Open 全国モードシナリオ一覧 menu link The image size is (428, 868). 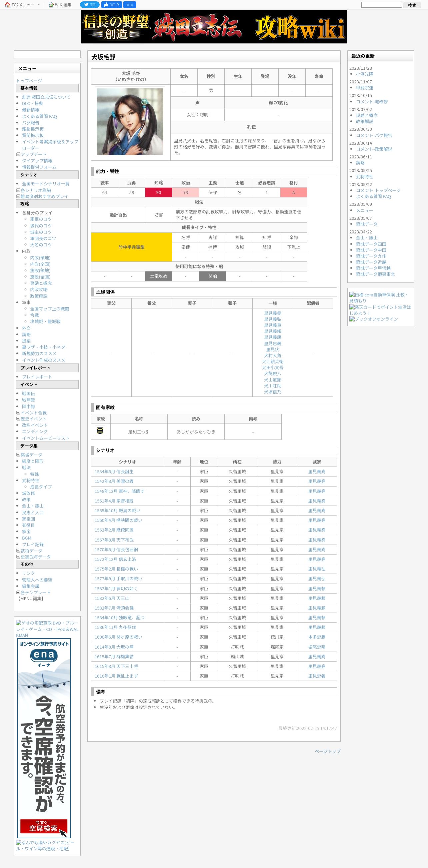(x=46, y=184)
